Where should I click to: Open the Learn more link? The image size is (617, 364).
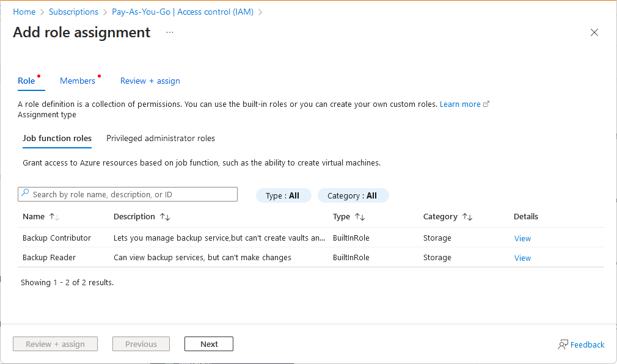click(x=461, y=104)
